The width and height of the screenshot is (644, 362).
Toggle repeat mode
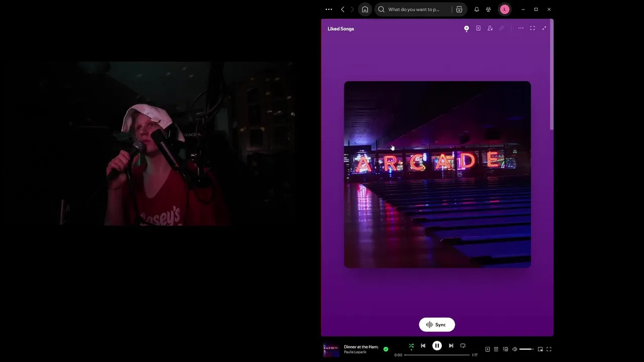coord(463,346)
